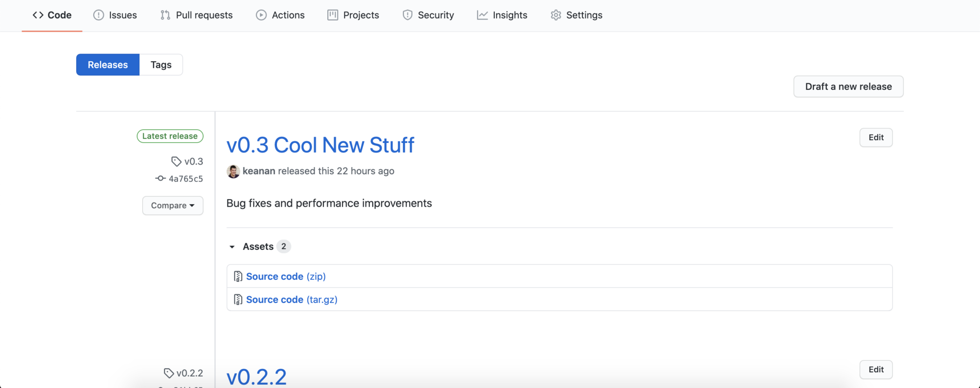Click keanan's avatar image
The image size is (980, 388).
point(233,171)
